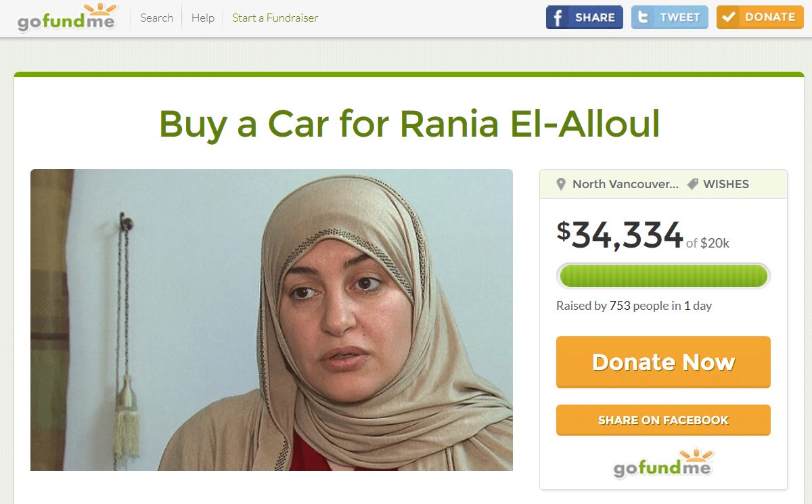Click the campaign photo of Rania

click(x=271, y=320)
